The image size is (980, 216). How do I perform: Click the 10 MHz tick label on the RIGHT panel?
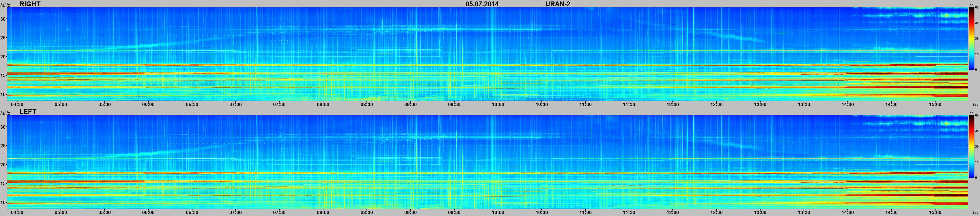pos(3,94)
